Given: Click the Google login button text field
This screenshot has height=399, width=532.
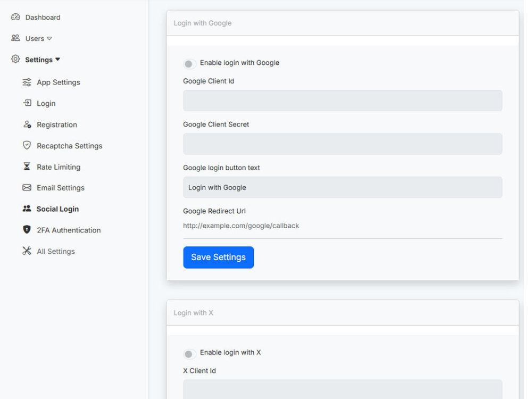Looking at the screenshot, I should (343, 187).
